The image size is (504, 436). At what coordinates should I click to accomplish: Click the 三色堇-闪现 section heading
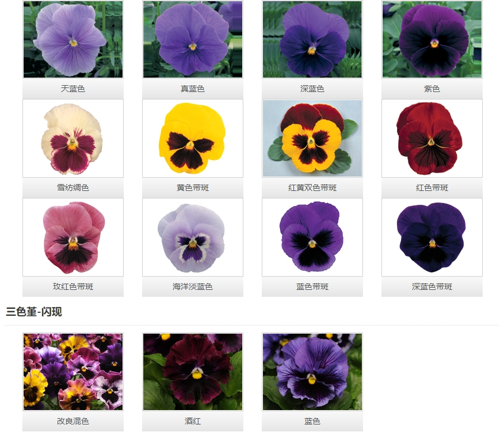(34, 312)
